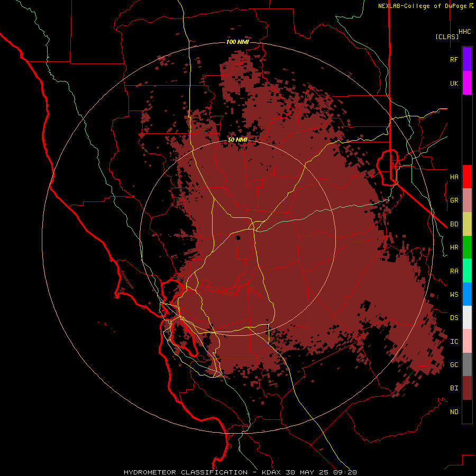Click the WS legend label
The width and height of the screenshot is (476, 476).
454,294
